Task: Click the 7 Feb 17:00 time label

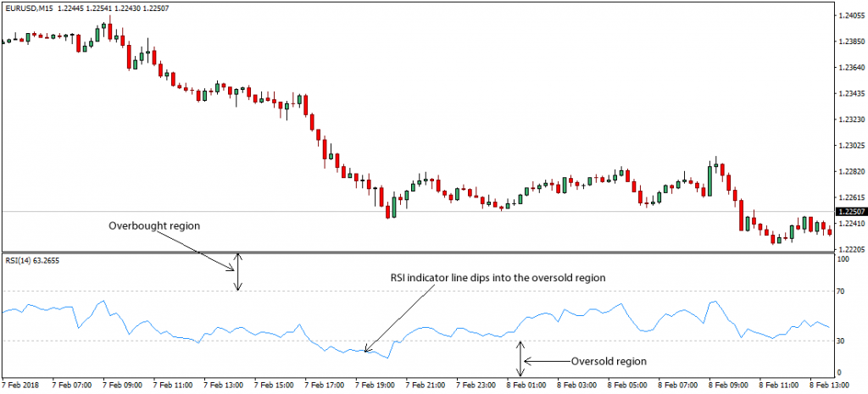Action: click(323, 385)
